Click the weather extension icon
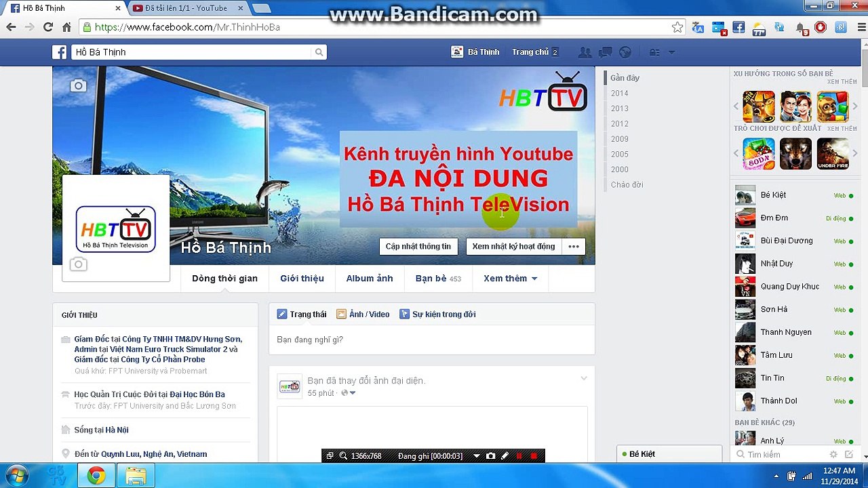Image resolution: width=868 pixels, height=488 pixels. tap(759, 28)
